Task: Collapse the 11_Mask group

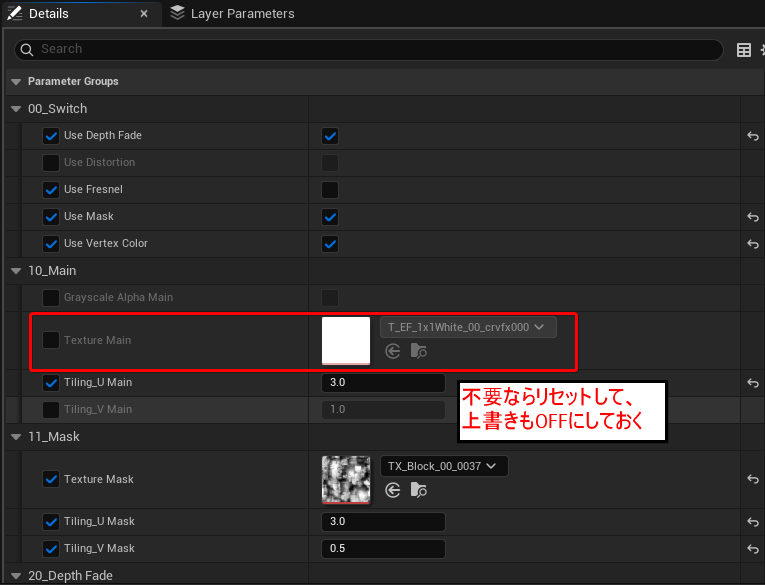Action: (x=16, y=437)
